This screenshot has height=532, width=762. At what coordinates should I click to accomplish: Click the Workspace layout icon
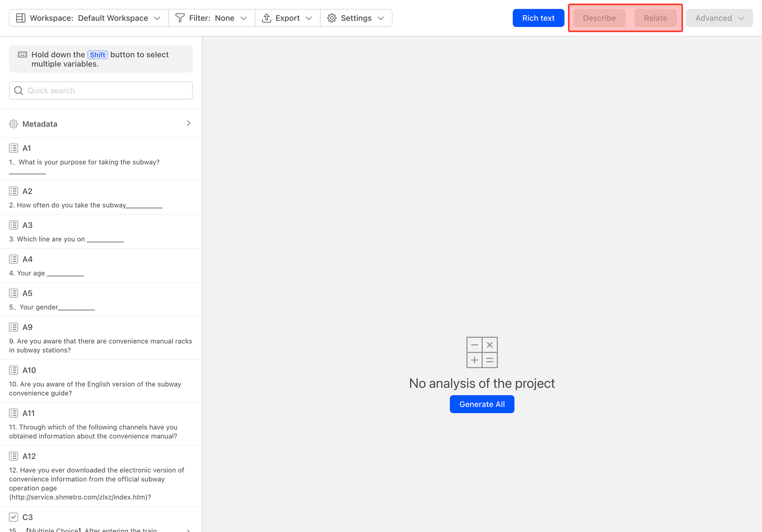pyautogui.click(x=21, y=18)
